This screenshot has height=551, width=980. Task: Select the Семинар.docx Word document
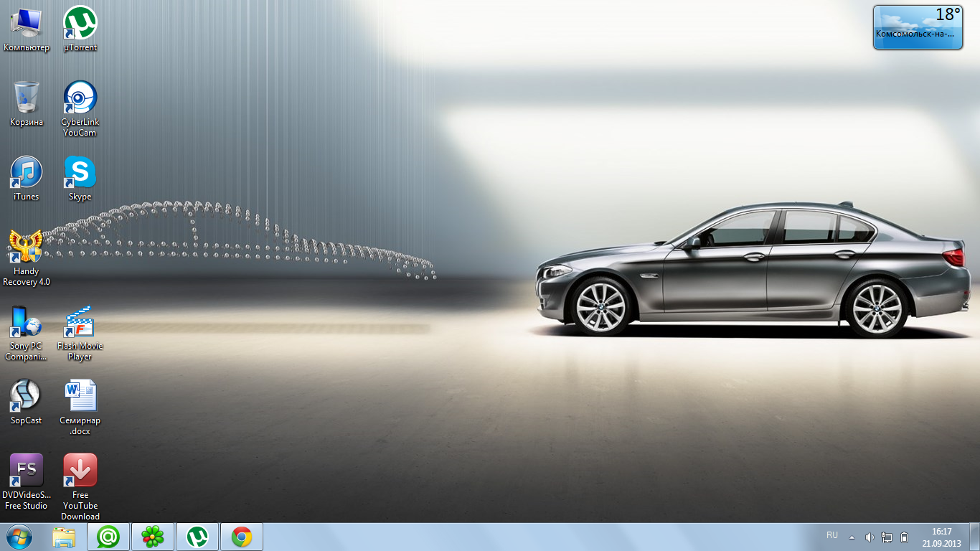(80, 408)
